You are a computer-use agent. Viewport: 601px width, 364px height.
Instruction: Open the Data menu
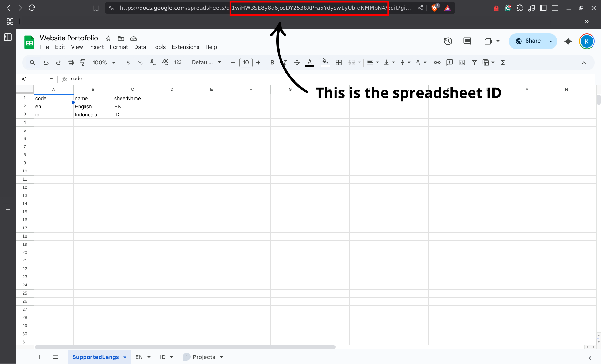(x=140, y=47)
